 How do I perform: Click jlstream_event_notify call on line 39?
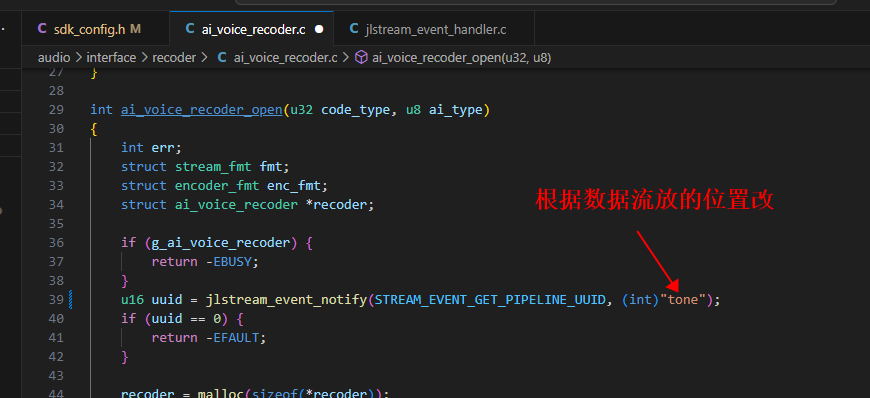click(x=286, y=300)
